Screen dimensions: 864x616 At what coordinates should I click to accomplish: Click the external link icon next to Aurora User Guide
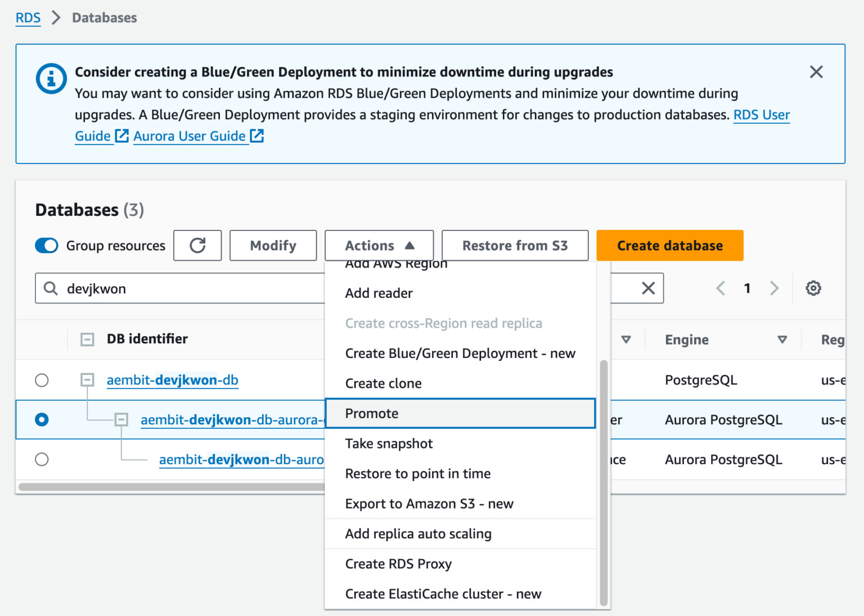(x=256, y=135)
